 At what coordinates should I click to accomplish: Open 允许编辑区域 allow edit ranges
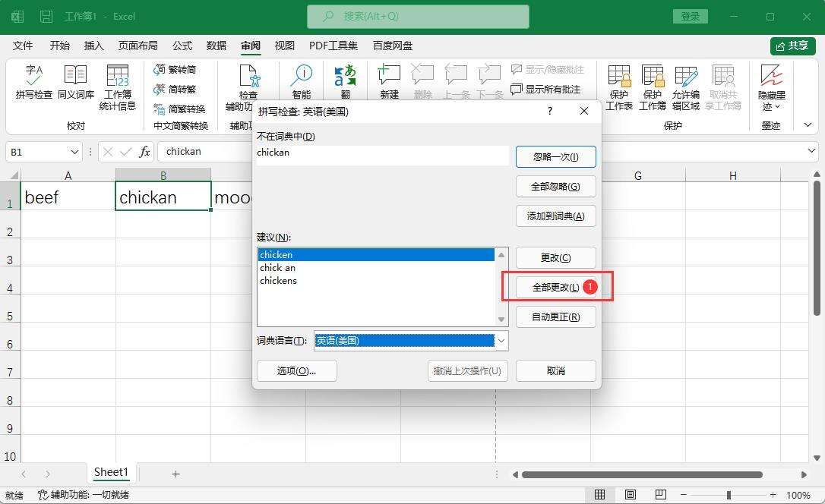tap(685, 87)
